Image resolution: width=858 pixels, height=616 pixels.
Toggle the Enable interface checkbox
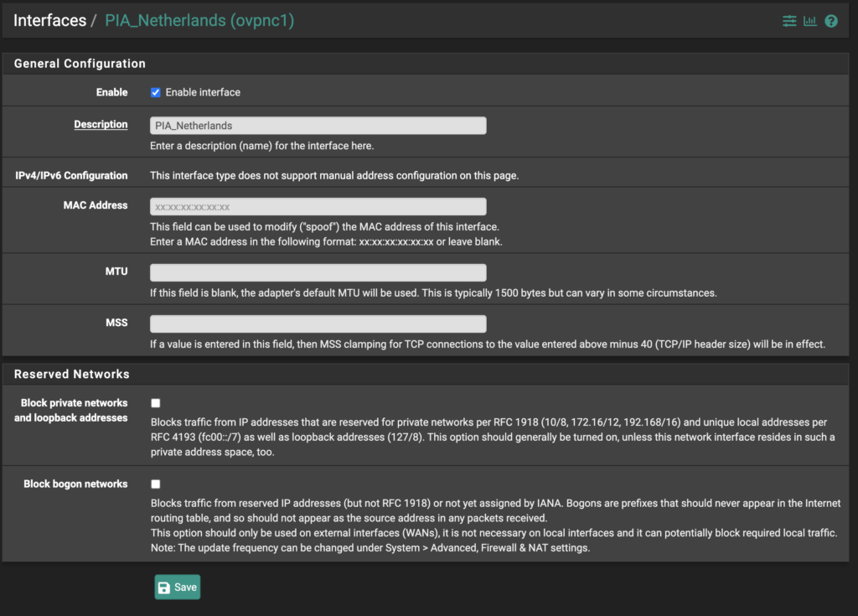[x=155, y=92]
